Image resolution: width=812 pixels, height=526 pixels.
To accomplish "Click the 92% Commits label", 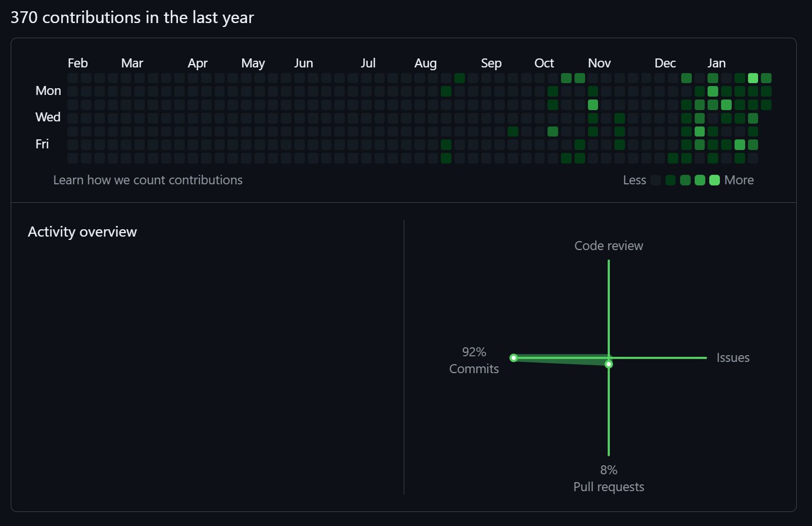I will 474,360.
